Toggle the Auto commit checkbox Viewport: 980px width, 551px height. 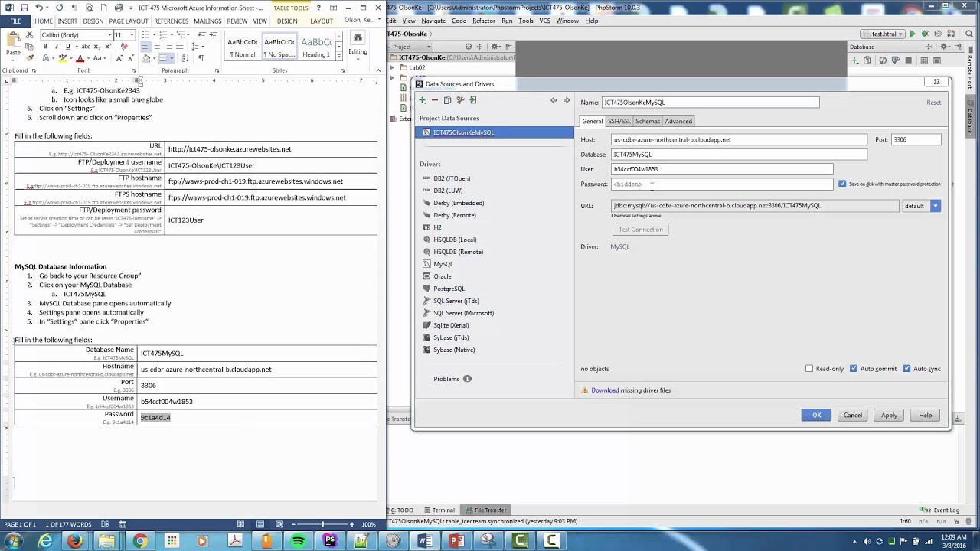pos(854,369)
